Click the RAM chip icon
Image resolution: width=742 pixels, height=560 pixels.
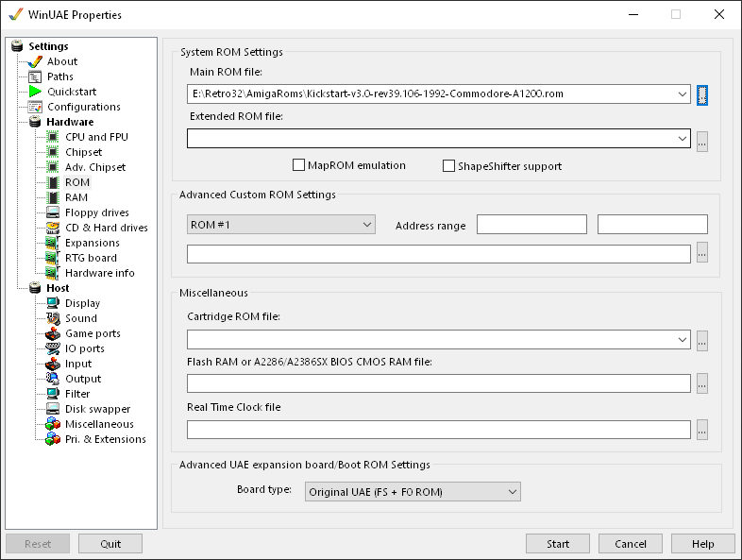point(53,198)
